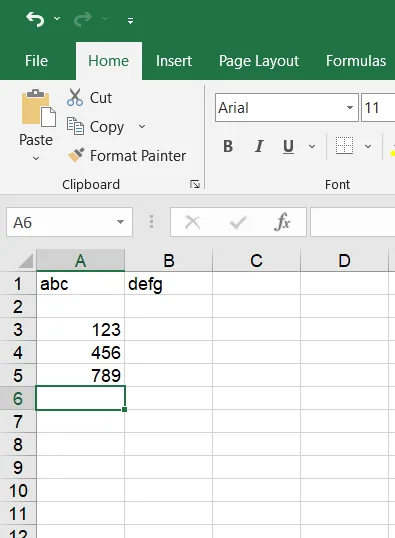Select column B header
Viewport: 395px width, 538px height.
[x=169, y=261]
